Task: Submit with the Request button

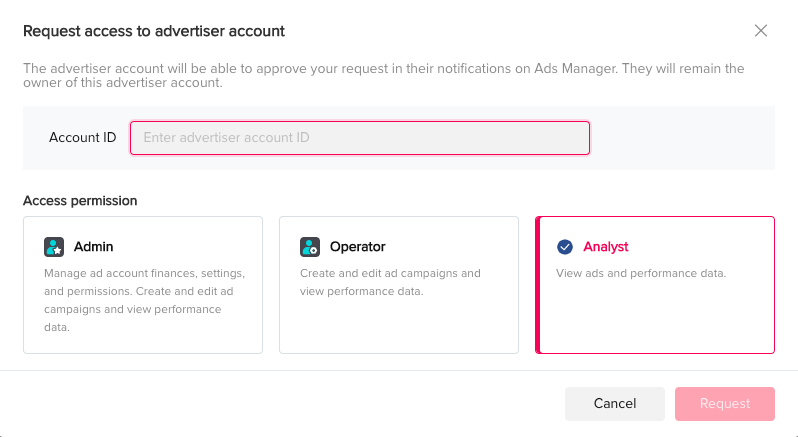Action: pyautogui.click(x=725, y=404)
